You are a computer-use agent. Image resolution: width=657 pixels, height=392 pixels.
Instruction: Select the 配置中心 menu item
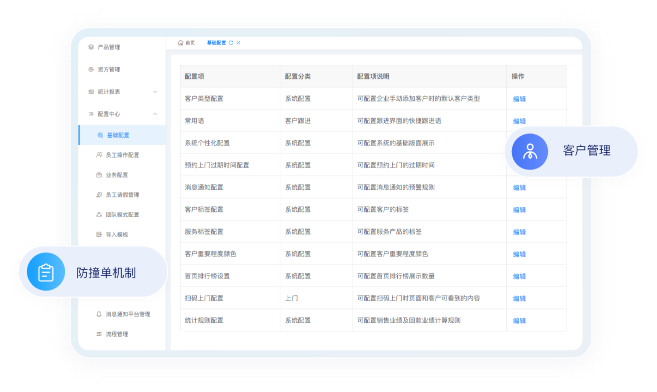point(109,114)
